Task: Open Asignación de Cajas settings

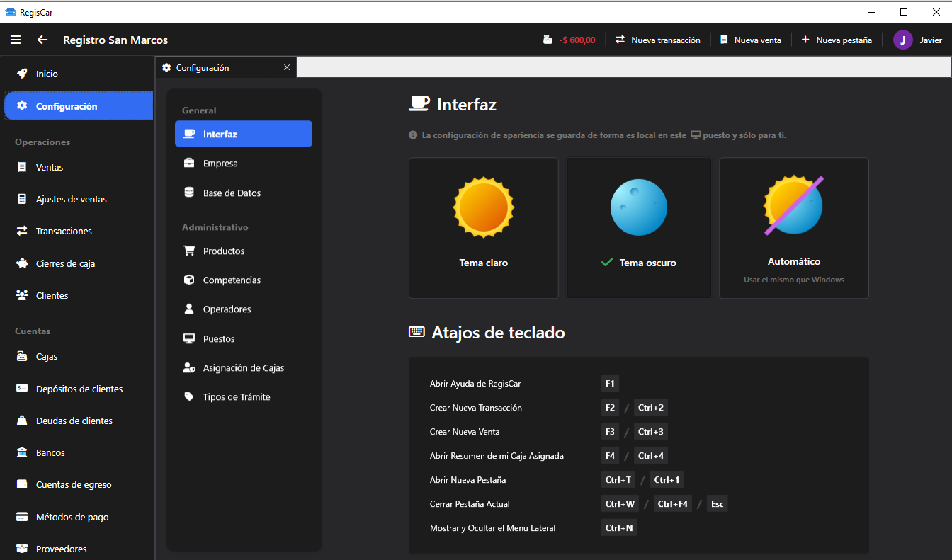Action: coord(244,368)
